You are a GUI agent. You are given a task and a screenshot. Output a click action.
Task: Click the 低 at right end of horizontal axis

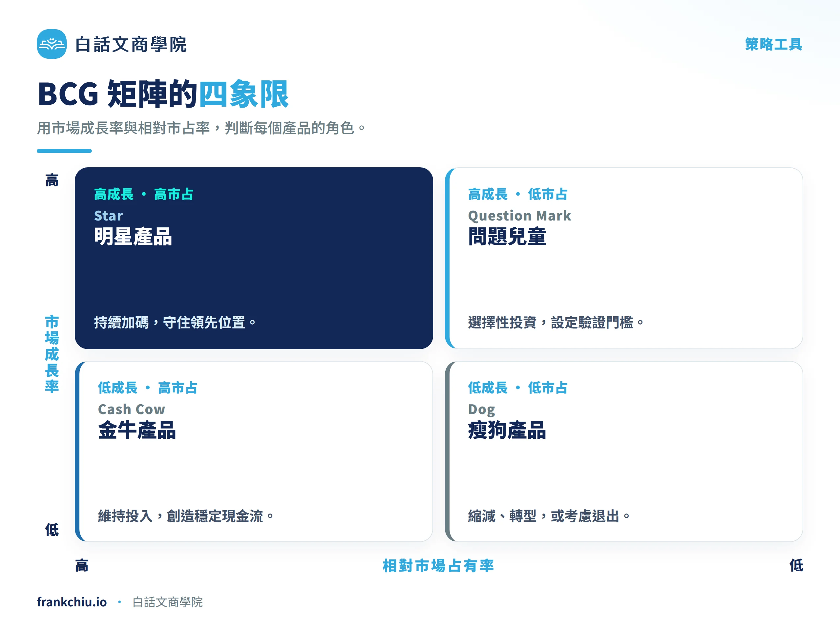pos(796,565)
